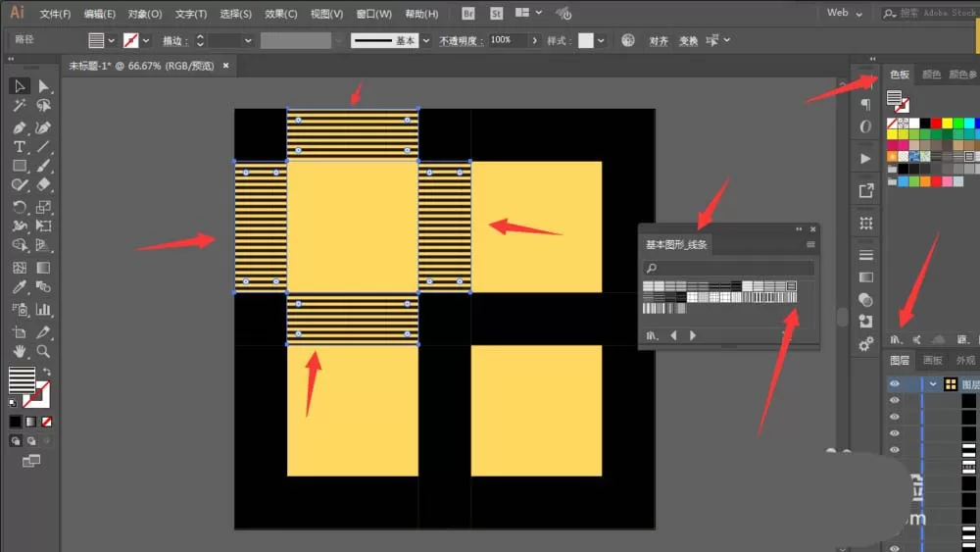Open the fill swatch dropdown in control bar
The height and width of the screenshot is (552, 980).
(112, 40)
